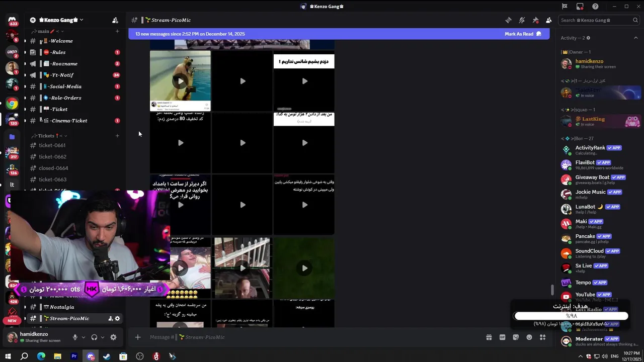
Task: Click invite people icon beside server name
Action: pos(115,20)
